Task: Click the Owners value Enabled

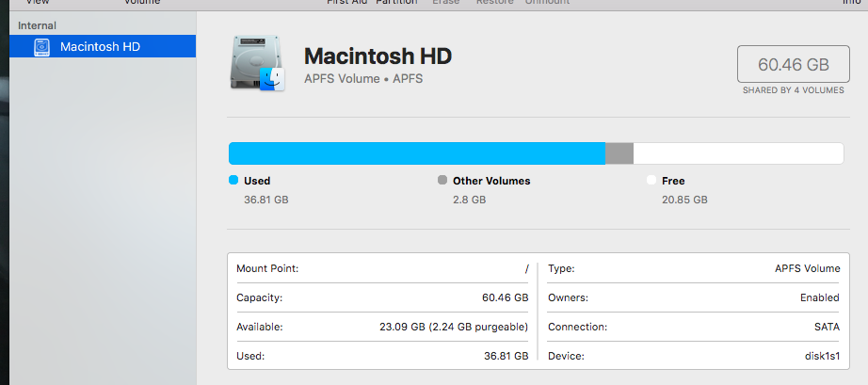Action: [820, 297]
